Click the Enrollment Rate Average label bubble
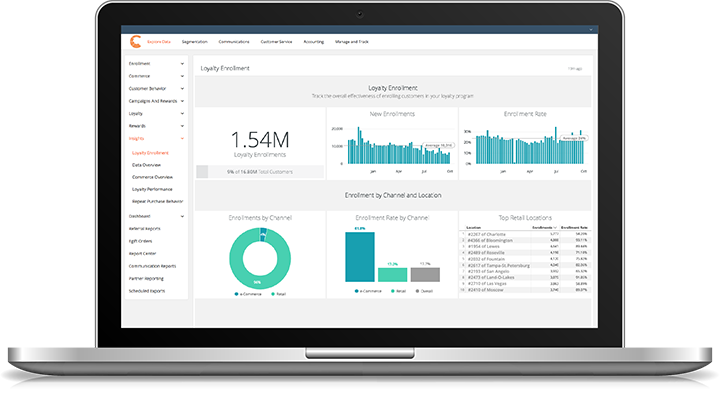 click(x=574, y=138)
